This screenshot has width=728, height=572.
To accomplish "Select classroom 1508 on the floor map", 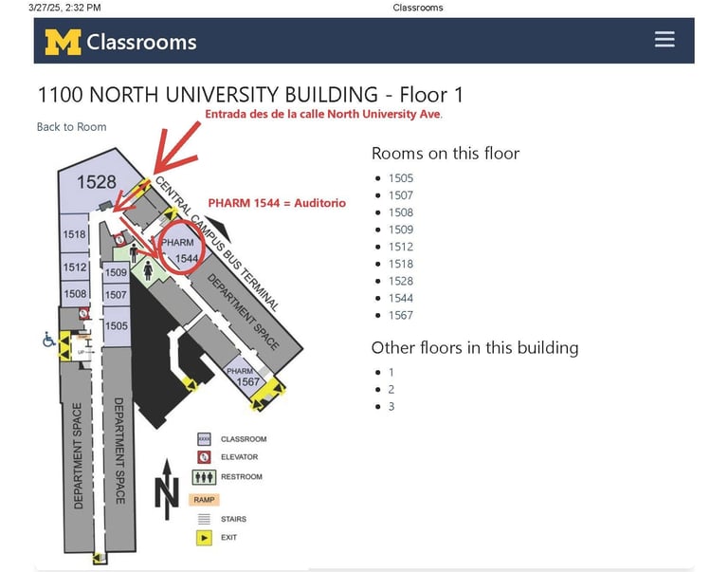I will pos(75,294).
